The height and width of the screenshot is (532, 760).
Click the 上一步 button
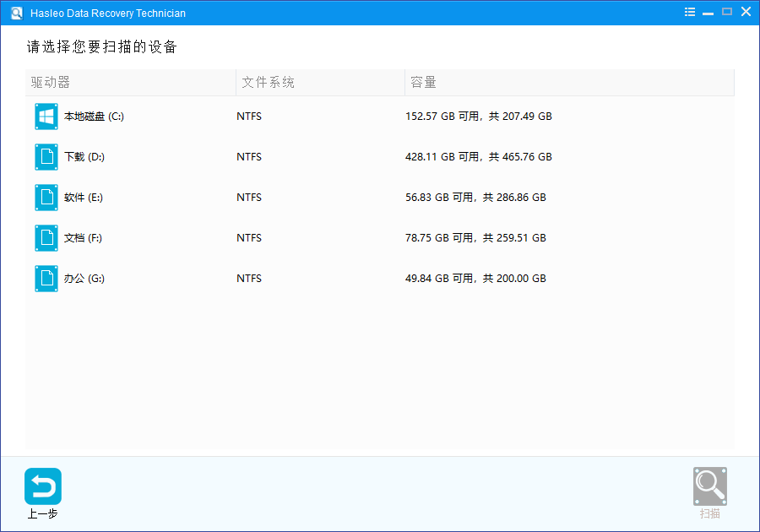click(42, 494)
